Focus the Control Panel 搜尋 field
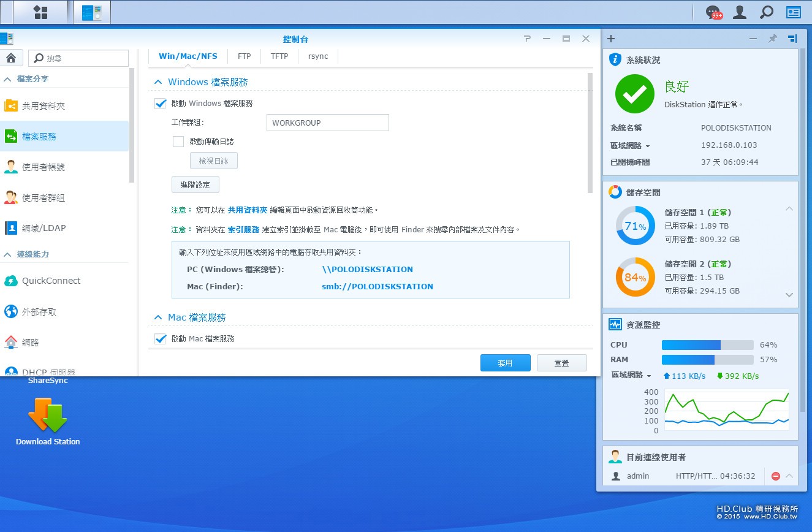Viewport: 812px width, 532px height. pyautogui.click(x=78, y=58)
